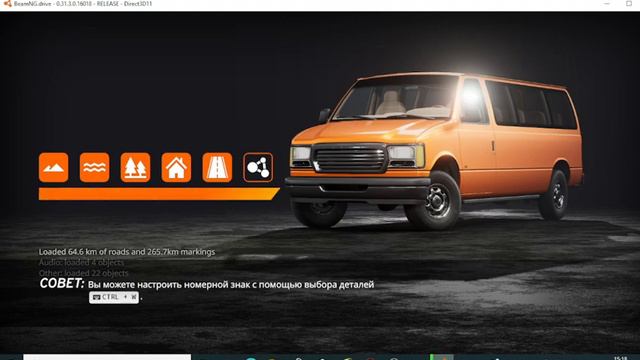The height and width of the screenshot is (360, 640).
Task: Click the CTRL + W key hint badge
Action: pyautogui.click(x=114, y=297)
